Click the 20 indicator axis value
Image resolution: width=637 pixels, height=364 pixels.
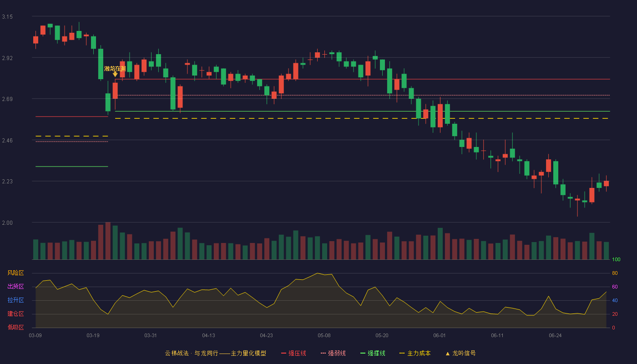[615, 314]
